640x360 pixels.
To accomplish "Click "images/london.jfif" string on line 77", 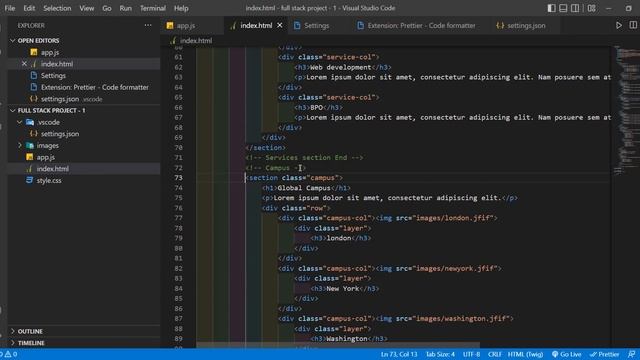I will [x=453, y=218].
